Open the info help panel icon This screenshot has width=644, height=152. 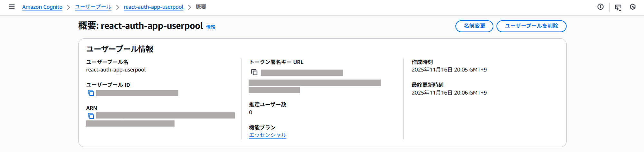[601, 7]
